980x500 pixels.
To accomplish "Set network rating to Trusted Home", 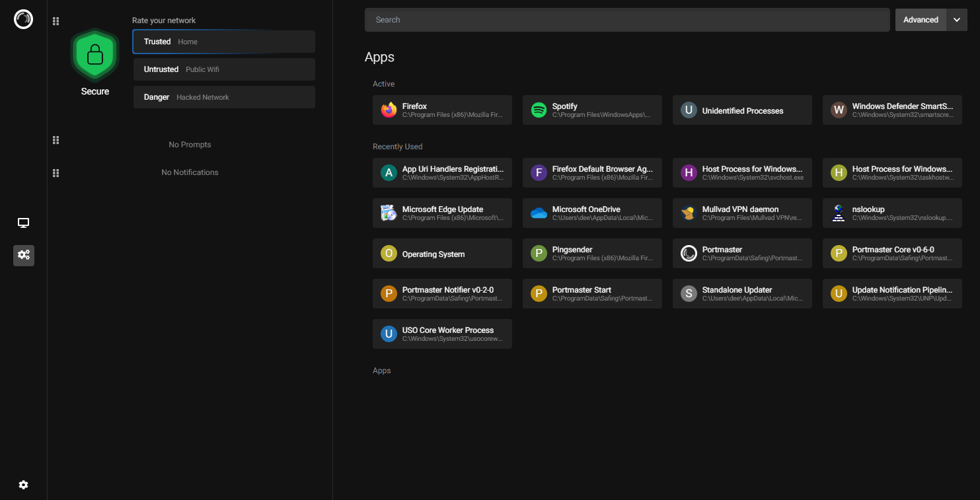I will [x=224, y=42].
